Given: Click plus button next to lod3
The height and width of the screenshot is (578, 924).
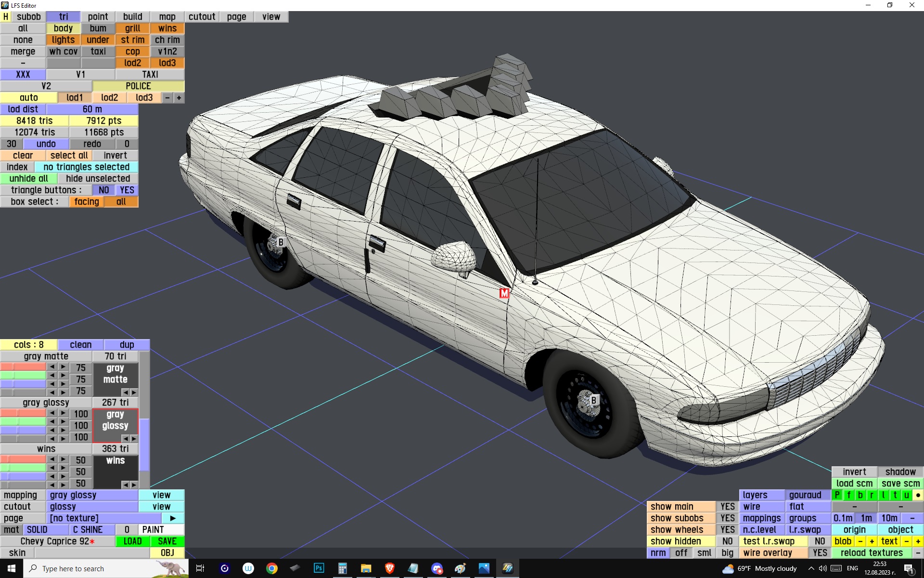Looking at the screenshot, I should 179,97.
